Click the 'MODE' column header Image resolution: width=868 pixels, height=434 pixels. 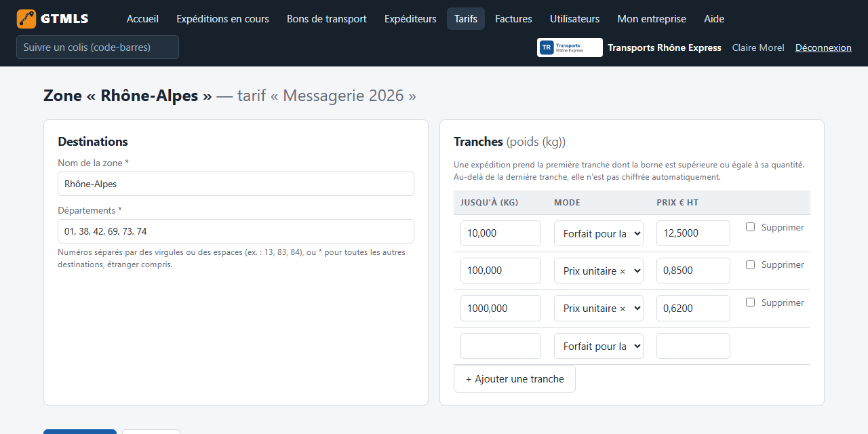pos(567,203)
